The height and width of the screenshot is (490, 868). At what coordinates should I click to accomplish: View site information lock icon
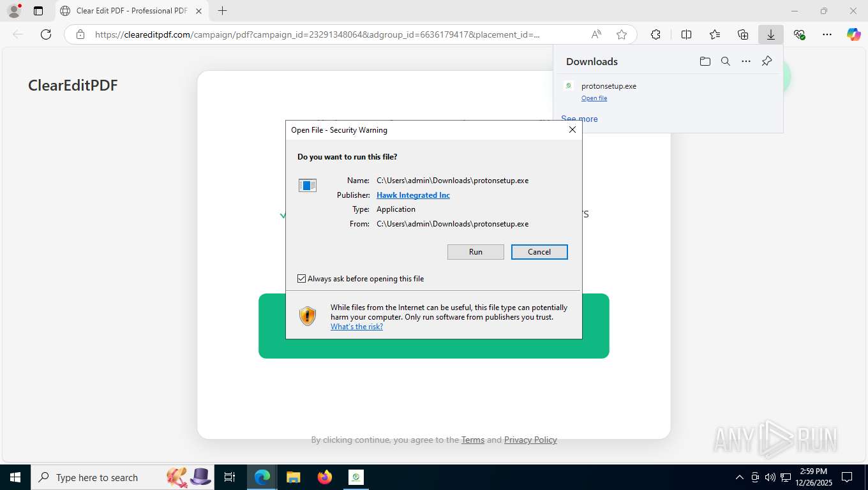click(x=80, y=34)
